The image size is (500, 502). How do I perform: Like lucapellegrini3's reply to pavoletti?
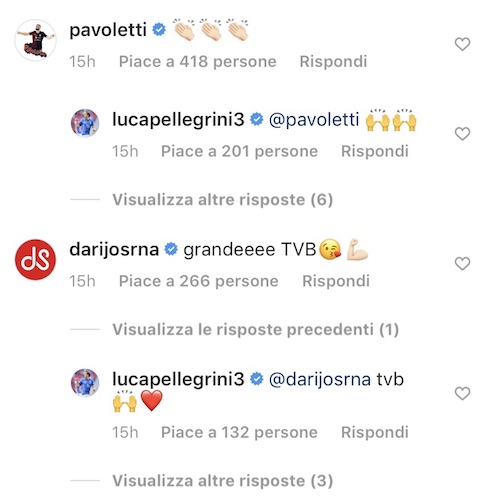462,134
